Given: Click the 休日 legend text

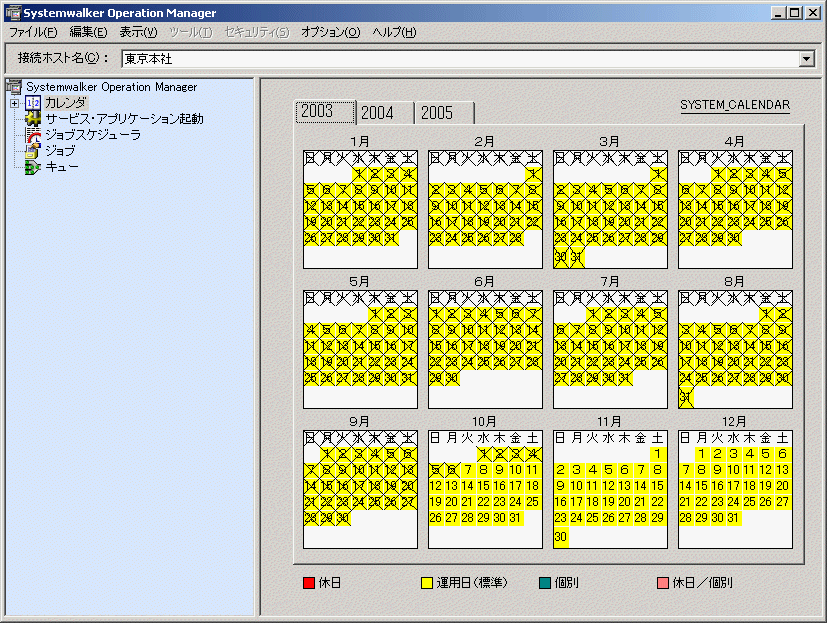Looking at the screenshot, I should 330,583.
